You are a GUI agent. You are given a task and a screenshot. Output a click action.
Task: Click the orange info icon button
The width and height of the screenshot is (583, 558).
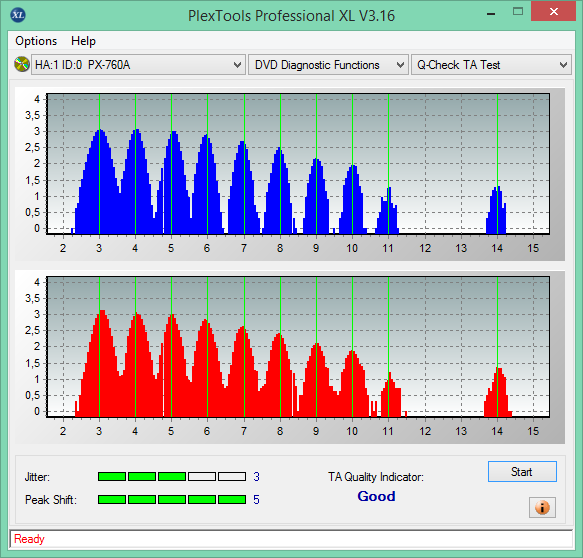tap(542, 507)
